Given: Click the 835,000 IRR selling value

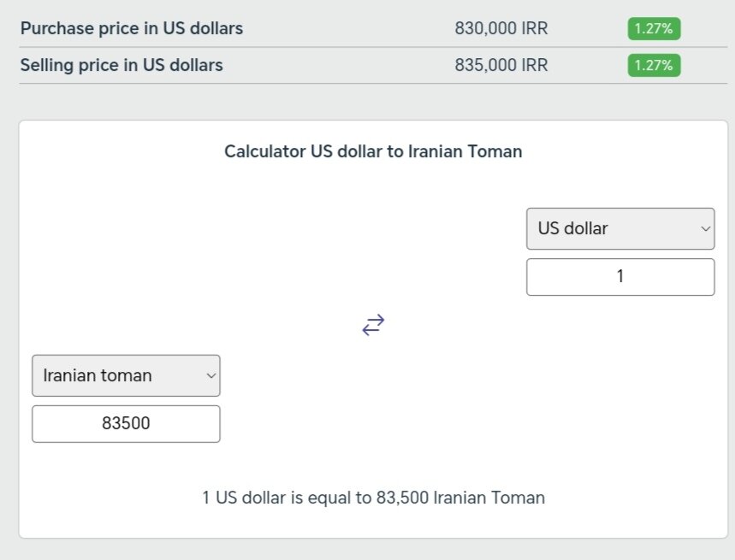Looking at the screenshot, I should pos(501,65).
